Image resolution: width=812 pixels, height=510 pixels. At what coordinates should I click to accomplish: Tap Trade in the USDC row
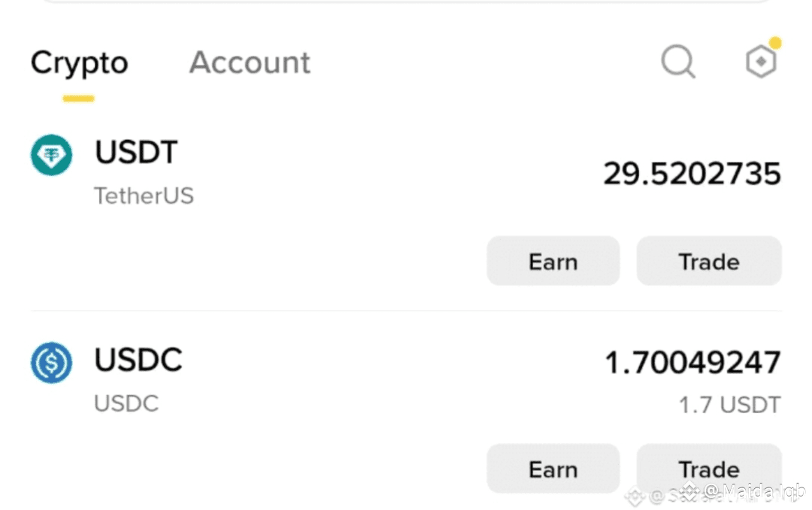click(709, 469)
